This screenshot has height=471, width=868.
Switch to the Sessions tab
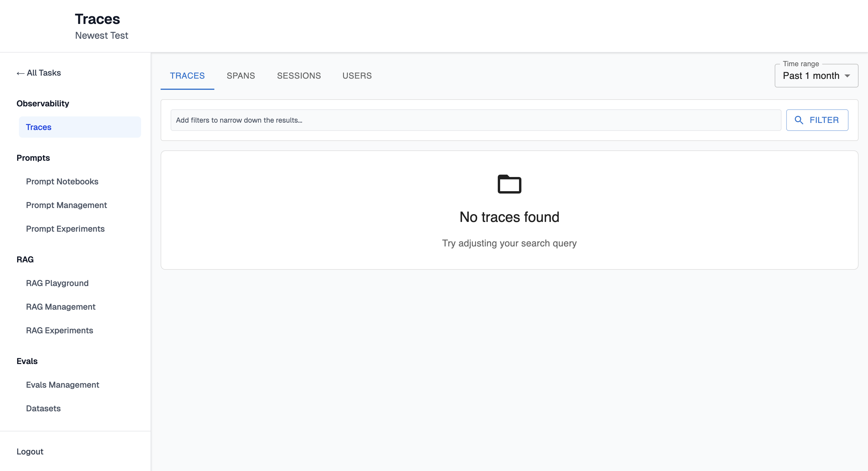click(x=298, y=76)
